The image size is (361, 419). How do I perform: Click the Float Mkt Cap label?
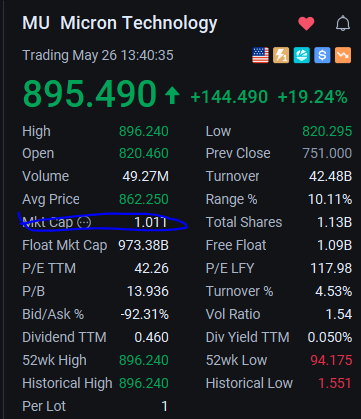[x=65, y=245]
